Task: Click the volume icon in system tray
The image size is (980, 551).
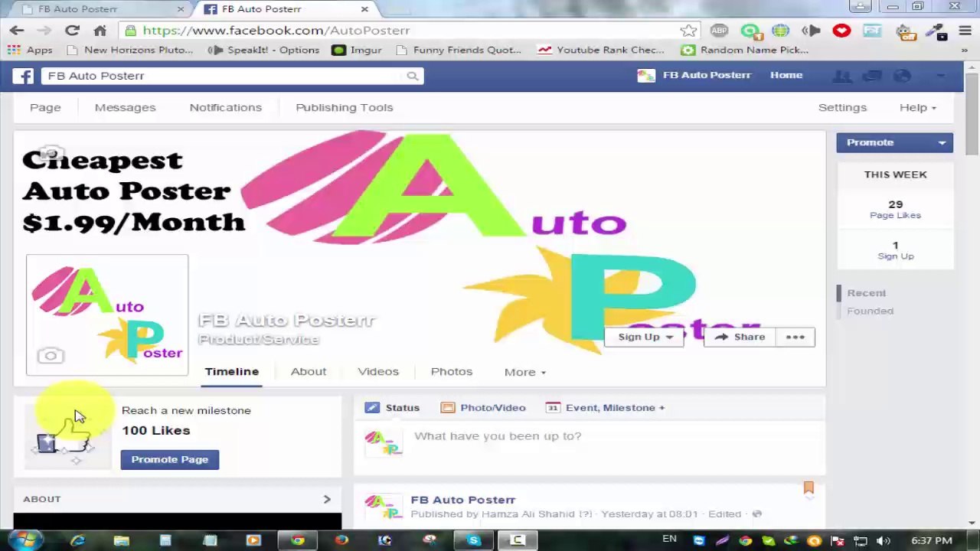Action: click(x=883, y=541)
